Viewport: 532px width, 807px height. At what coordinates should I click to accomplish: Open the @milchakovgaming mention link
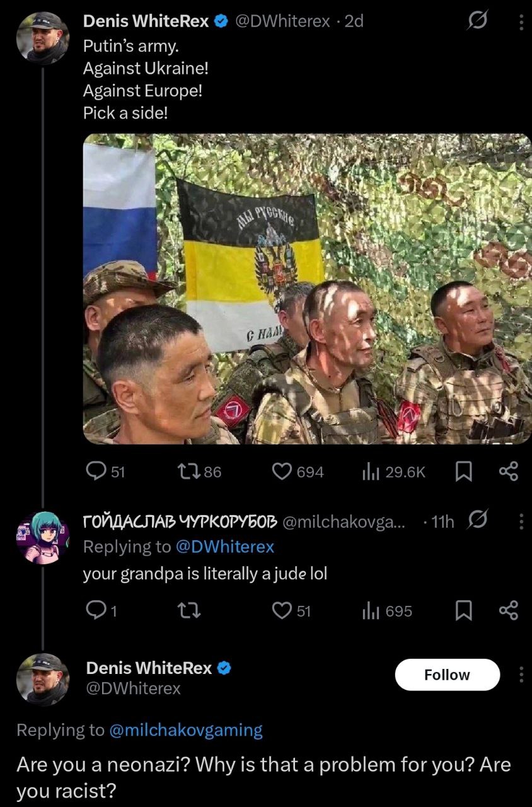coord(185,730)
